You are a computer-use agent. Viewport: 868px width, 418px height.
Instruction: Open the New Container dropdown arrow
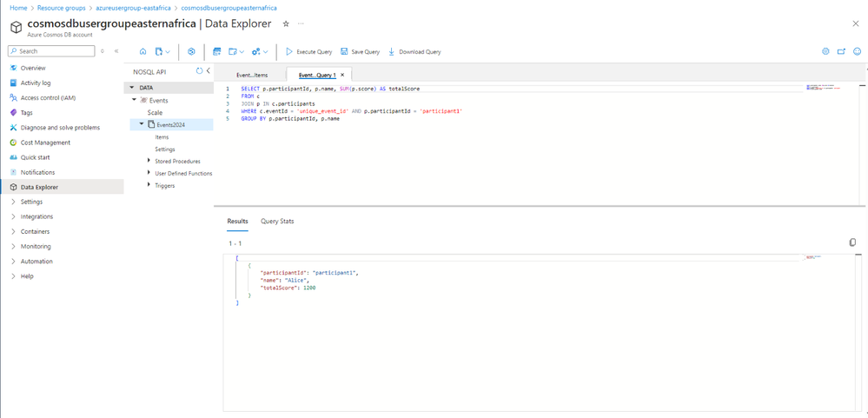point(168,52)
